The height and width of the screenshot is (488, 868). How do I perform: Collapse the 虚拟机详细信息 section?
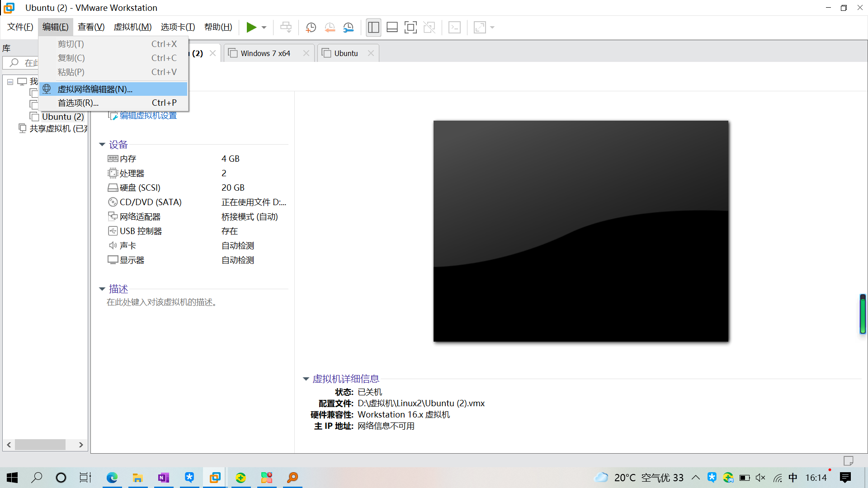click(x=306, y=379)
